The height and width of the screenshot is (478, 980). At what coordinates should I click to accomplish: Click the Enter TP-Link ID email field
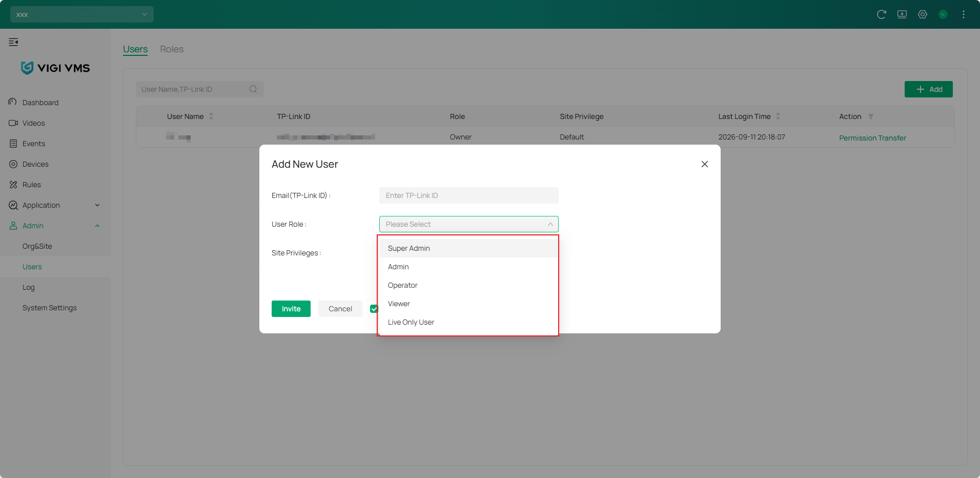coord(469,195)
